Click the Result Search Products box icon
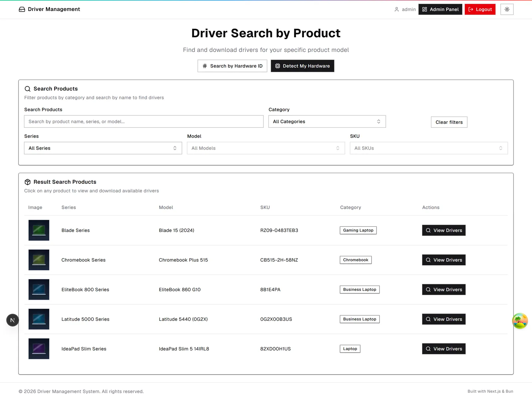The image size is (532, 400). point(28,182)
